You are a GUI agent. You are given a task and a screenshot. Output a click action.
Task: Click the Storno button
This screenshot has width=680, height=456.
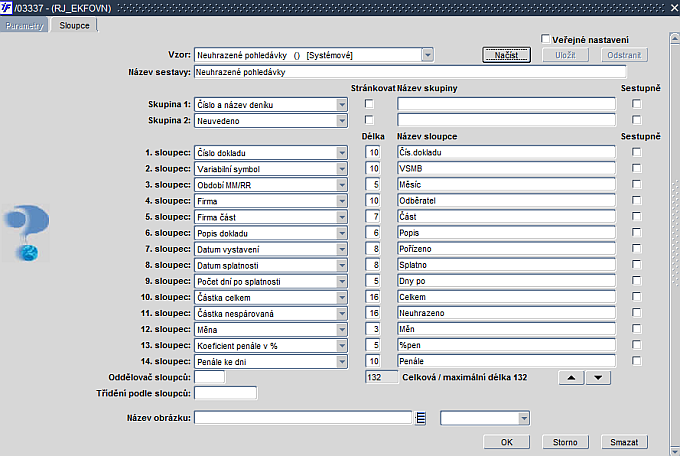click(565, 442)
